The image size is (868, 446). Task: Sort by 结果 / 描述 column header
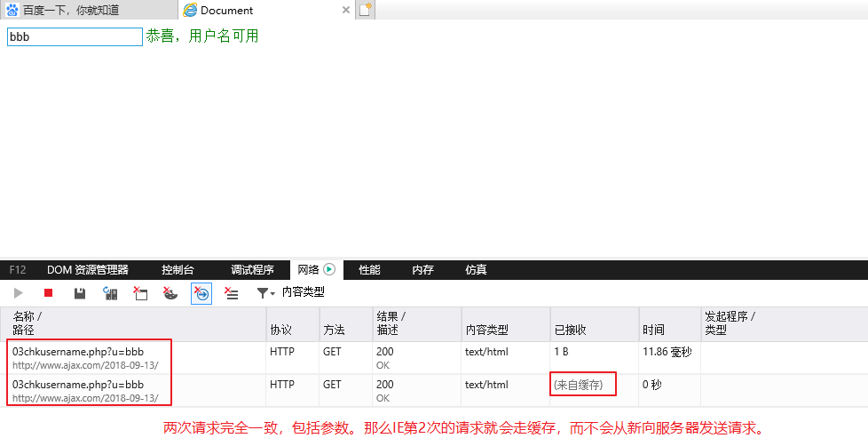click(417, 323)
